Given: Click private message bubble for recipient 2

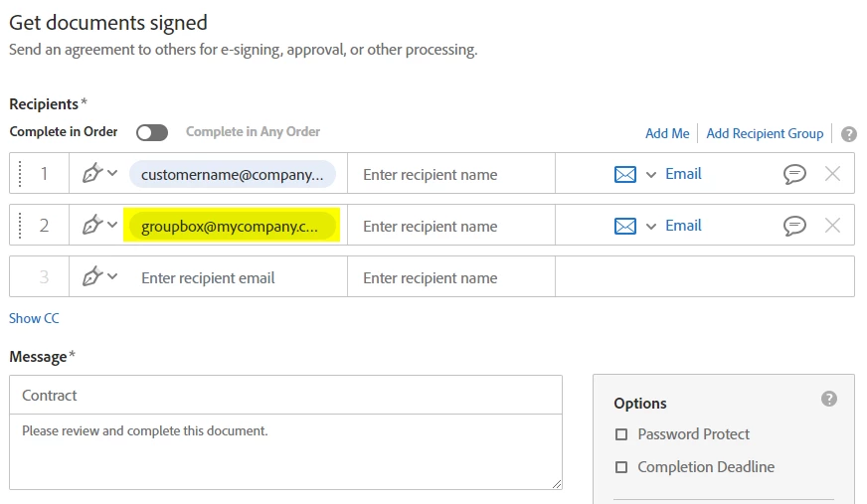Looking at the screenshot, I should point(794,226).
